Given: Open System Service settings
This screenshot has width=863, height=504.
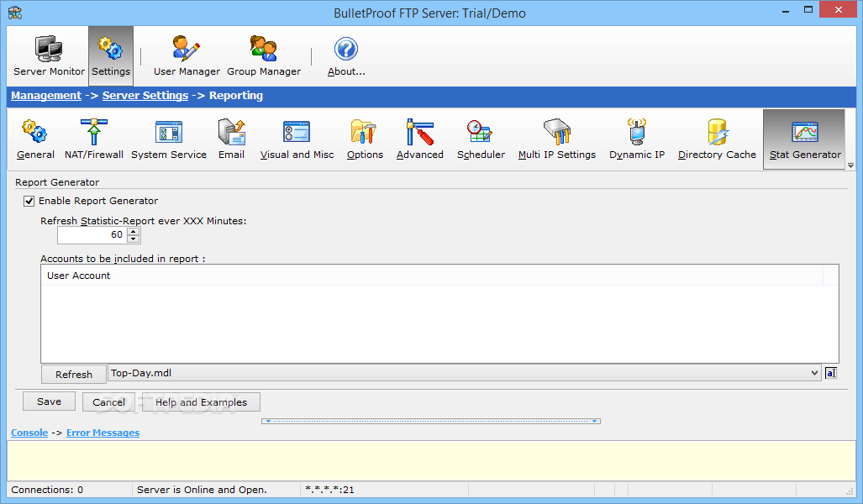Looking at the screenshot, I should pyautogui.click(x=169, y=139).
